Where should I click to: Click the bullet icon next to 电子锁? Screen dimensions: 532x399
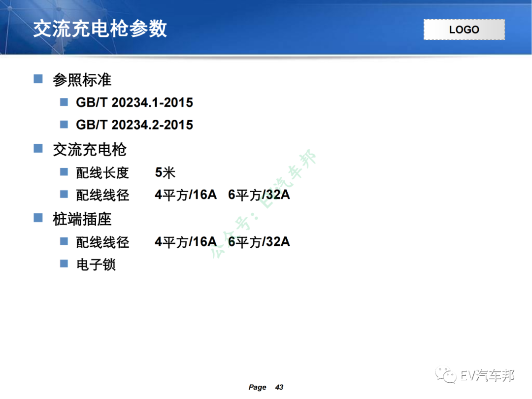pyautogui.click(x=64, y=264)
